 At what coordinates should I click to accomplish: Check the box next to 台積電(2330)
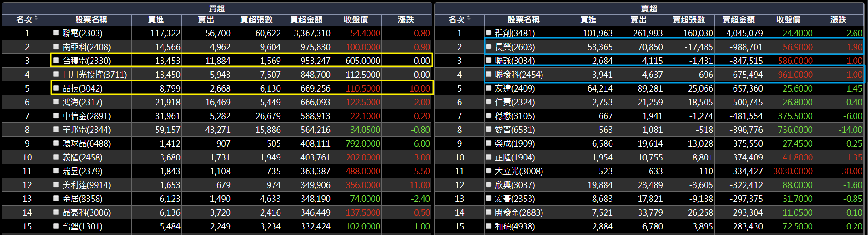[56, 61]
